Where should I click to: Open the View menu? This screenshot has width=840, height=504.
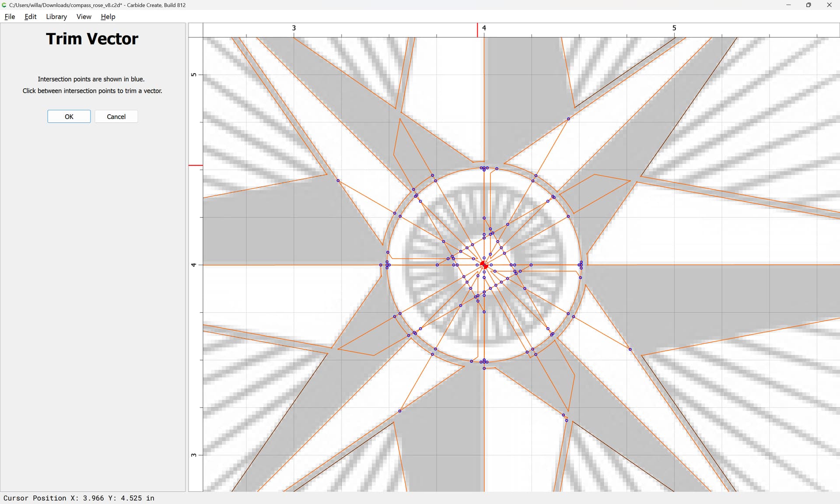tap(84, 17)
